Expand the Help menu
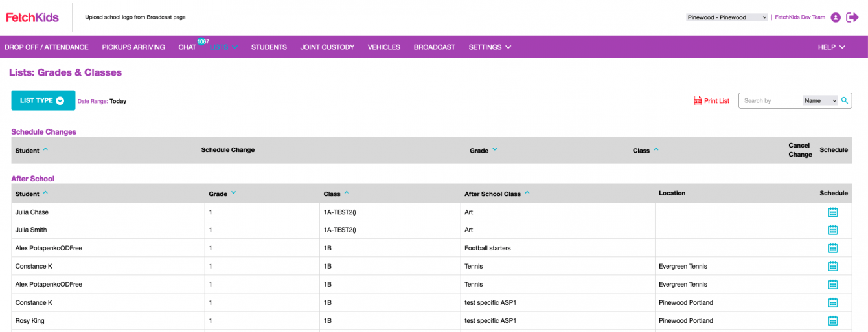868x332 pixels. (831, 47)
